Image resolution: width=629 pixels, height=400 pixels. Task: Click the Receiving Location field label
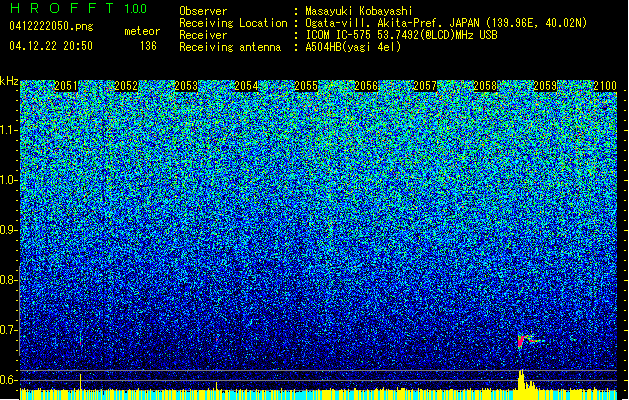click(233, 23)
